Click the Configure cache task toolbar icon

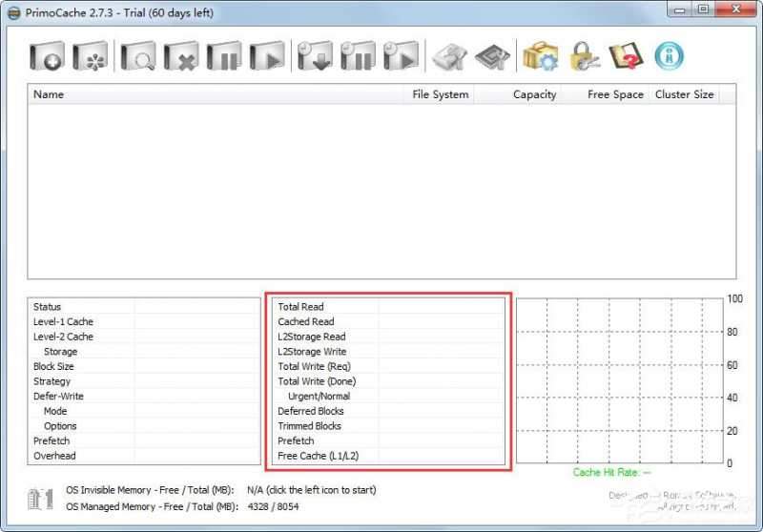point(91,56)
